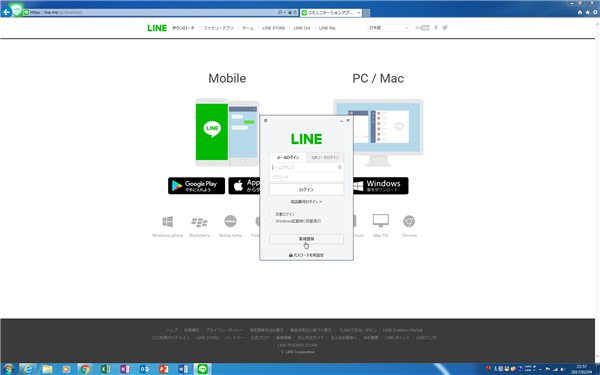
Task: Open the ヘルプ footer link
Action: point(172,330)
